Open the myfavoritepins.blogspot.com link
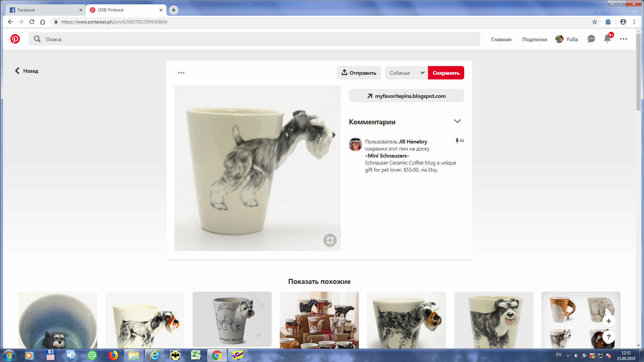644x362 pixels. point(406,96)
